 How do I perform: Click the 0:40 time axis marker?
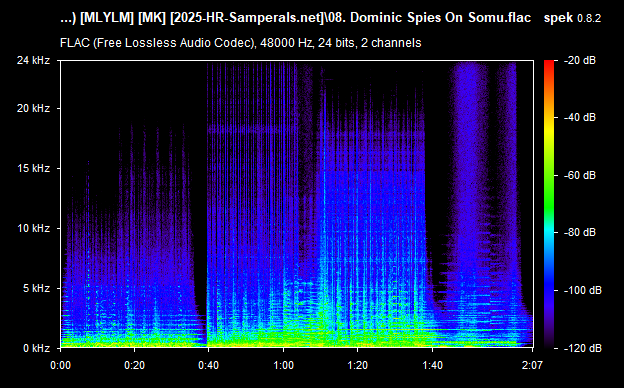click(209, 365)
